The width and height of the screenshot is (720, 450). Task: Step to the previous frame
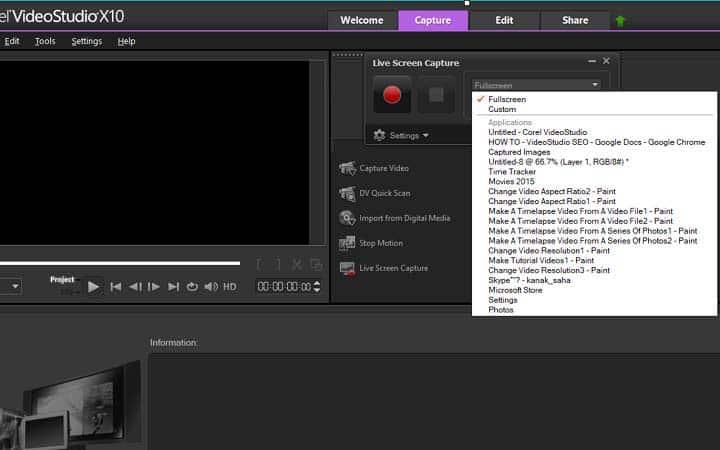click(x=135, y=287)
